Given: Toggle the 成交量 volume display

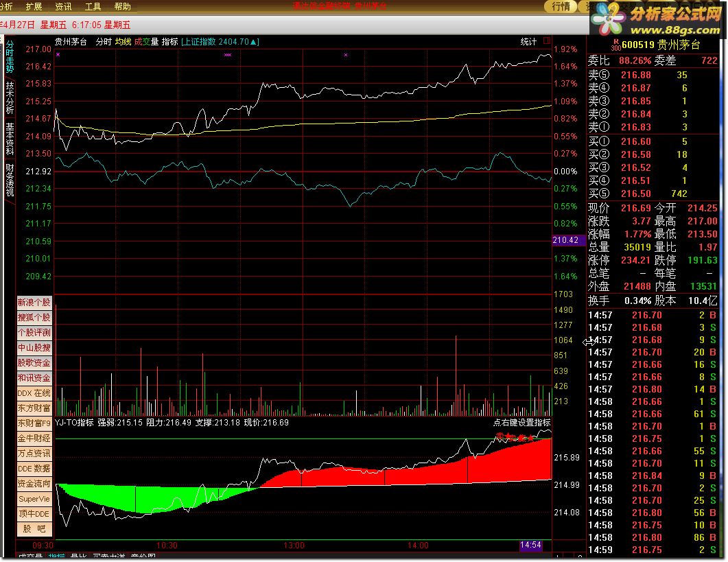Looking at the screenshot, I should 146,42.
